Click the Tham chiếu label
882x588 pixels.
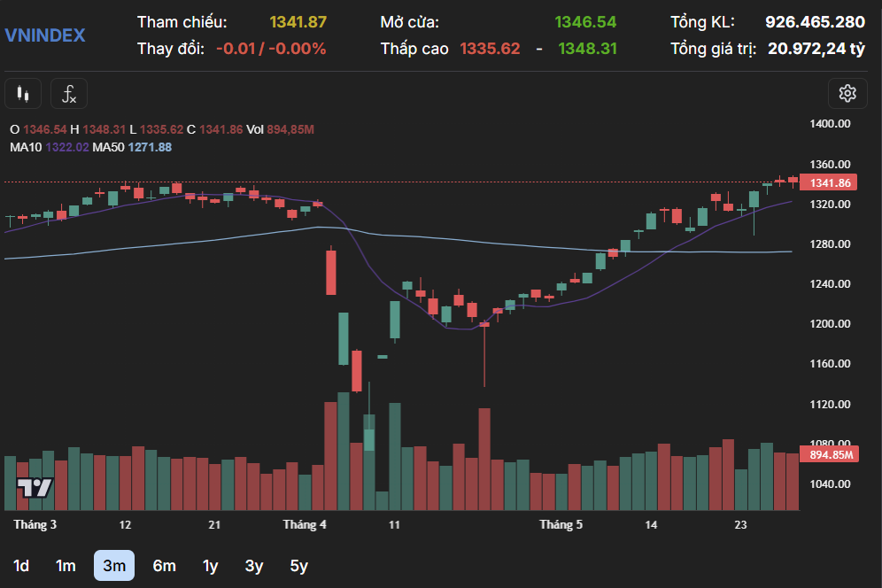182,22
